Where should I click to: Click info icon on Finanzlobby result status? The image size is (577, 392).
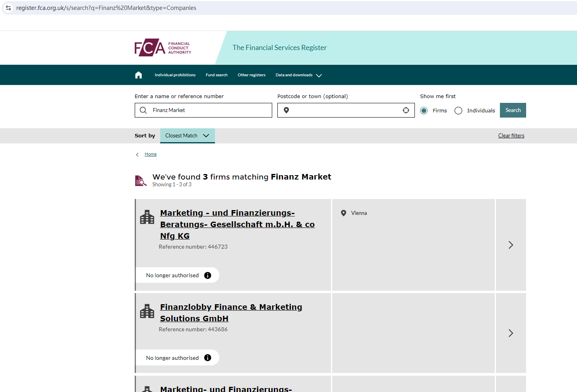coord(207,358)
